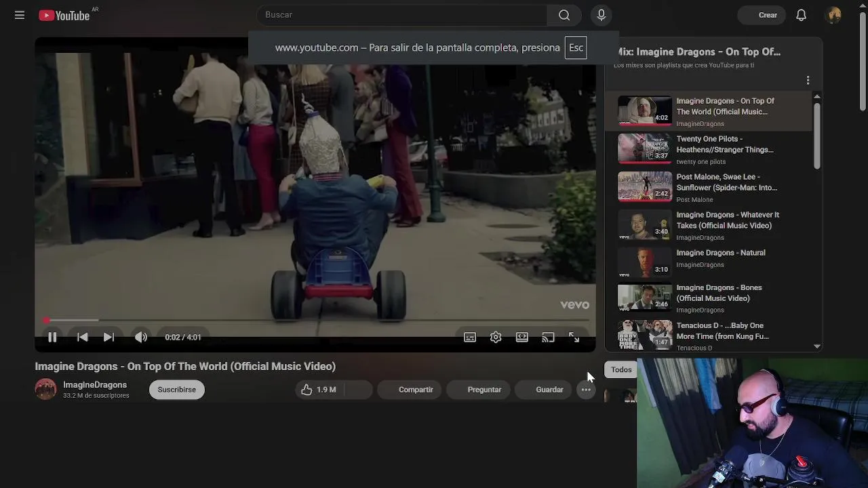Go to YouTube home via logo

(x=64, y=15)
